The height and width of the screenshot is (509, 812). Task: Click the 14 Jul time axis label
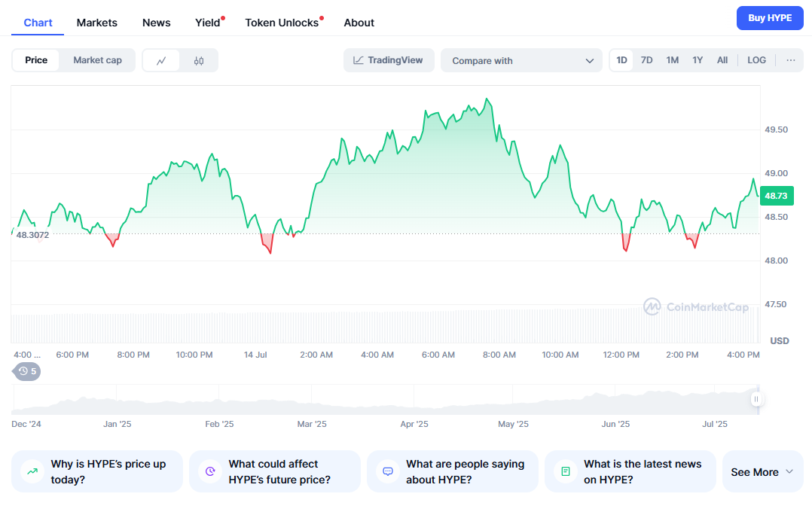(255, 355)
